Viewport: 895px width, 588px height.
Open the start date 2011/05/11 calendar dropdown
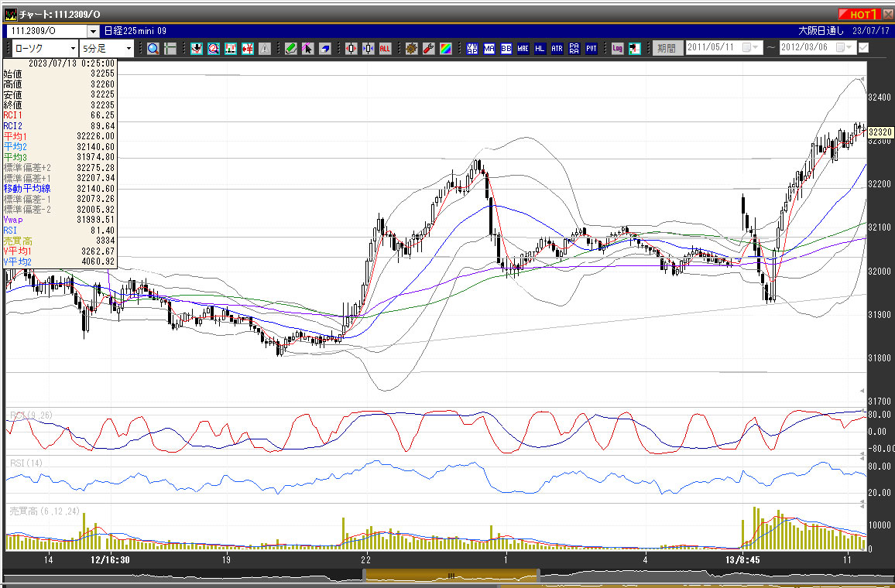(750, 48)
